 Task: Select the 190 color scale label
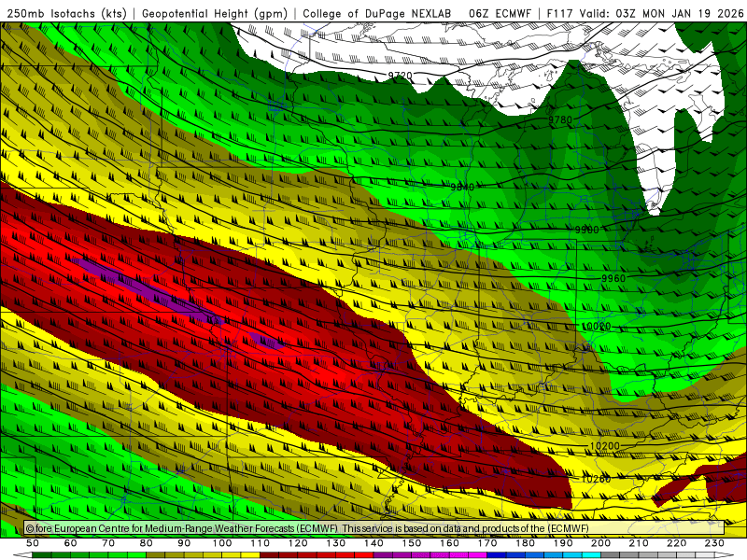coord(563,543)
